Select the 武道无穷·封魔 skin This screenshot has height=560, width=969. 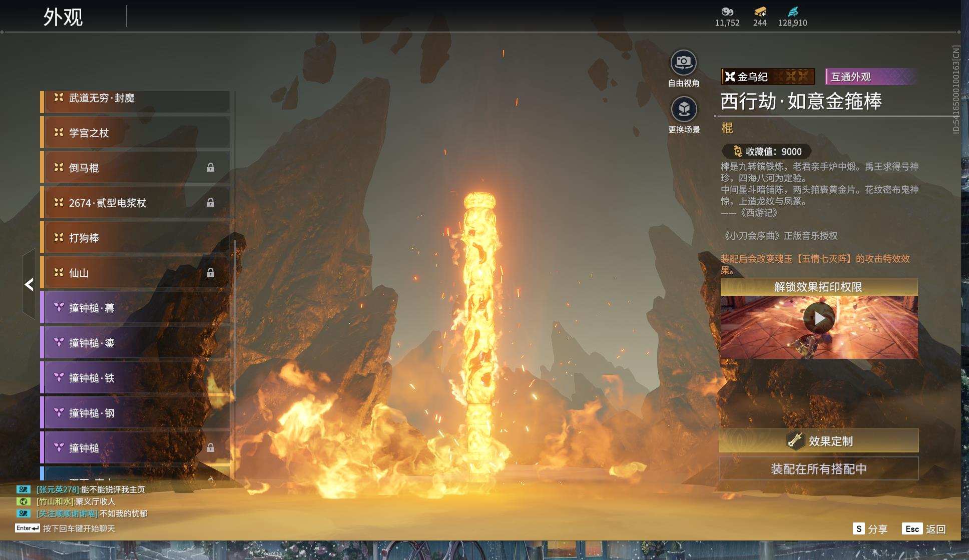135,101
